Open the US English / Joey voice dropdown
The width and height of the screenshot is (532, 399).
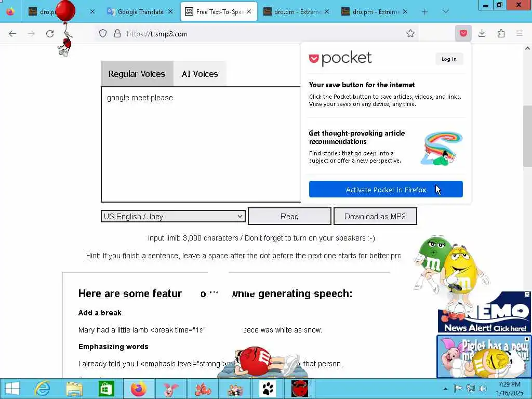click(173, 217)
